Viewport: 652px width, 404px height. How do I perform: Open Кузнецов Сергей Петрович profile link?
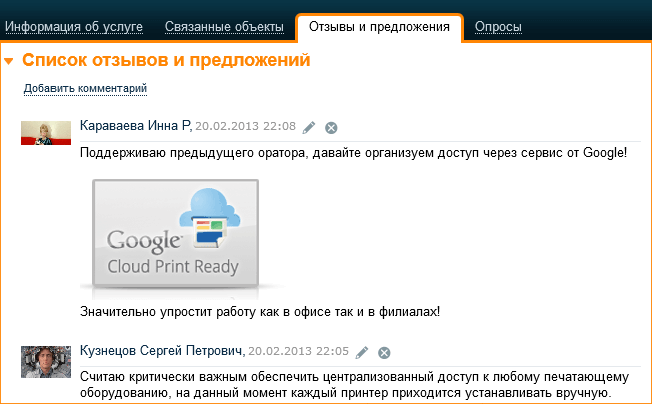point(162,351)
